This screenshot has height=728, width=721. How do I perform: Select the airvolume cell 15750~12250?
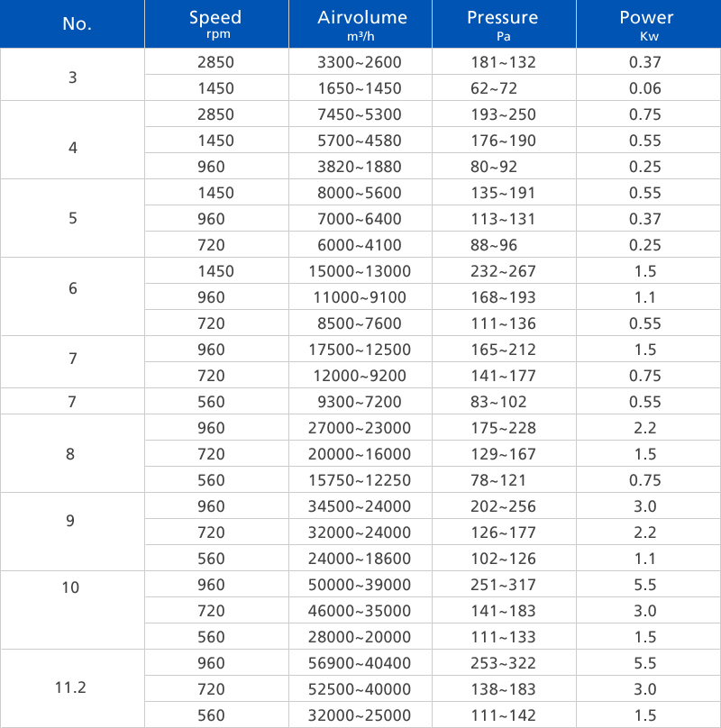click(x=362, y=480)
